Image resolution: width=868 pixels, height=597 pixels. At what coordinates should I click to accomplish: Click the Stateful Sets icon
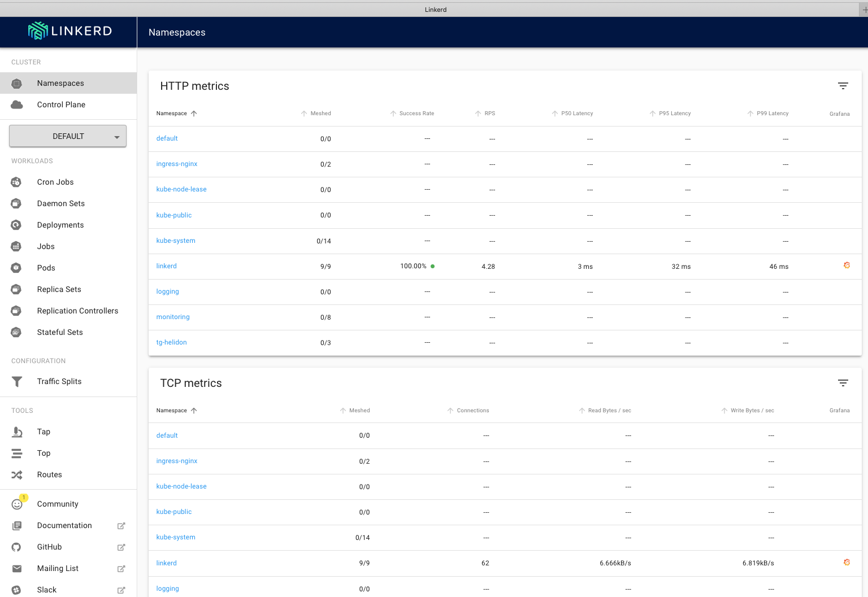16,332
